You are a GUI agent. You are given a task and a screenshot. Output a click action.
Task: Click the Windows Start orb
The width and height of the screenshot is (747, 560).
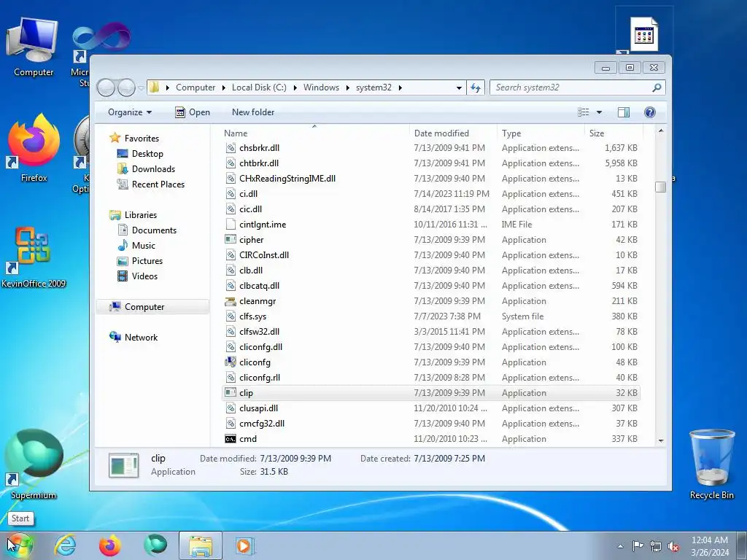click(20, 545)
